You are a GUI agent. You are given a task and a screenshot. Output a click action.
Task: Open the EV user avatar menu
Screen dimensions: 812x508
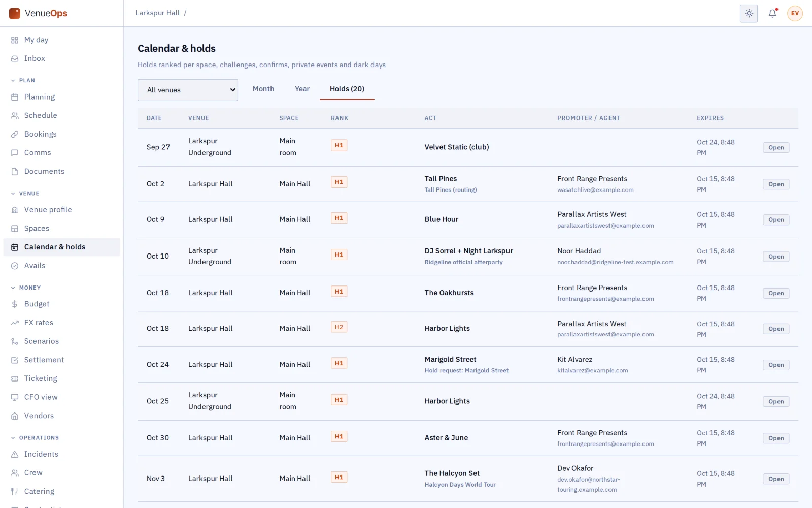[795, 14]
